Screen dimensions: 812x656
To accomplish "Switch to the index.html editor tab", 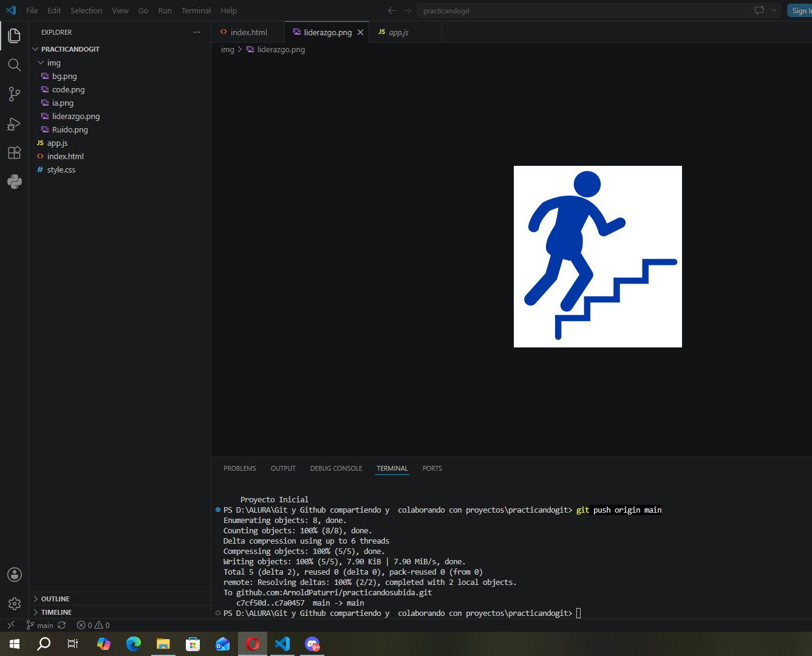I will pyautogui.click(x=248, y=32).
